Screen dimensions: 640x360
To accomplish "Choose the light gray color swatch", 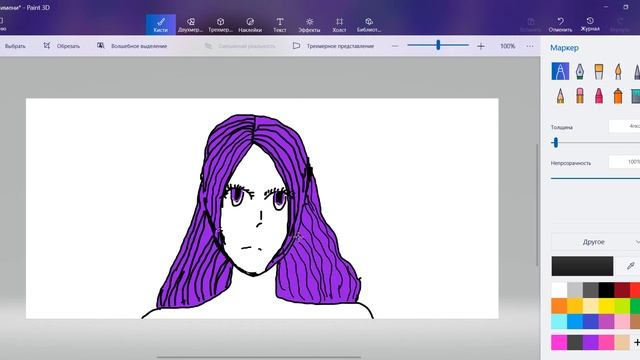I will pos(575,290).
